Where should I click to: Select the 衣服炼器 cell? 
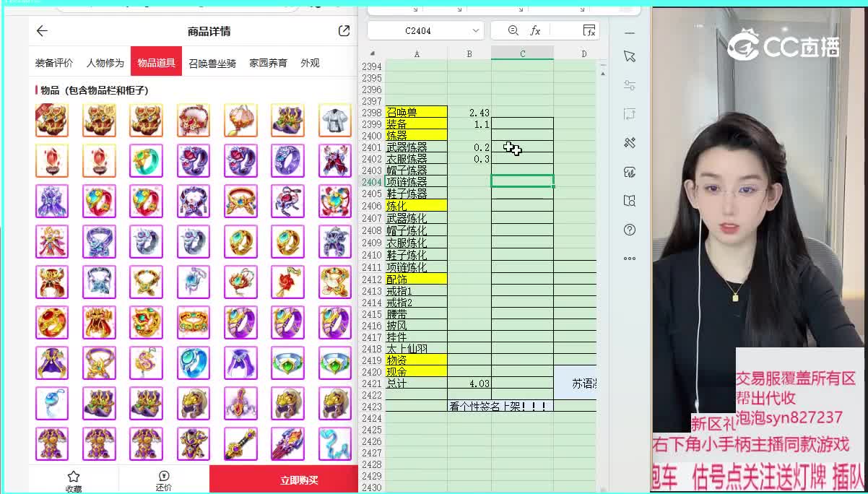click(x=417, y=158)
